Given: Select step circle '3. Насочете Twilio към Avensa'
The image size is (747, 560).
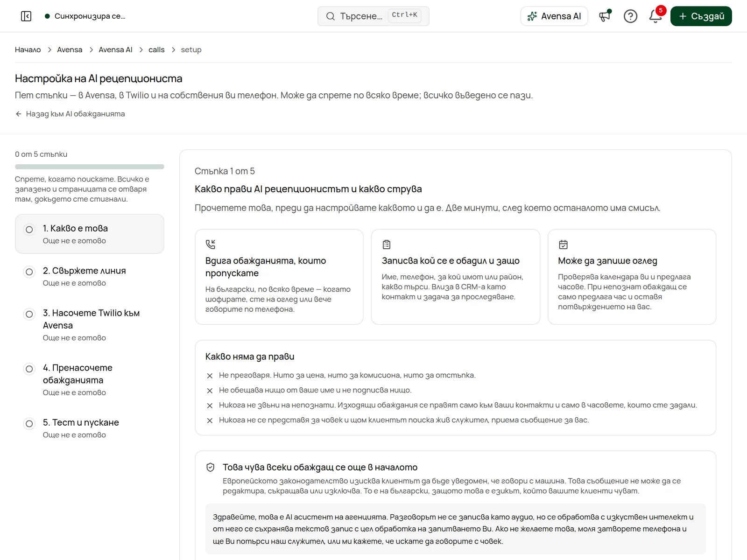Looking at the screenshot, I should click(x=29, y=314).
